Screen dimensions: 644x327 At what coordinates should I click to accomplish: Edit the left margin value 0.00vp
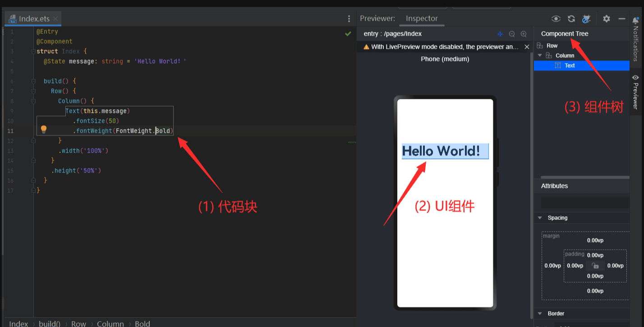(x=553, y=266)
